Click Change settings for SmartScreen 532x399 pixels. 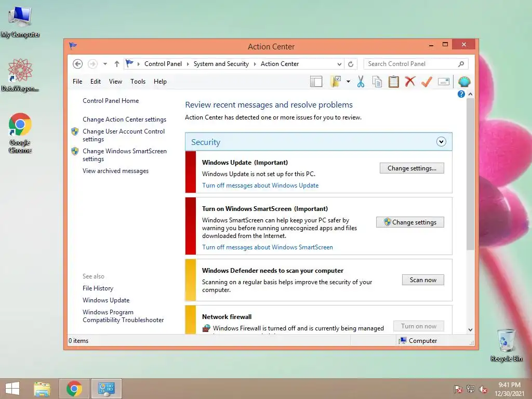click(x=410, y=222)
